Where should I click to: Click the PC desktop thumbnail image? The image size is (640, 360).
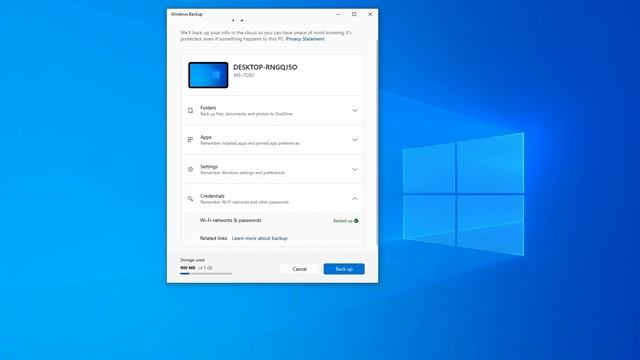208,75
